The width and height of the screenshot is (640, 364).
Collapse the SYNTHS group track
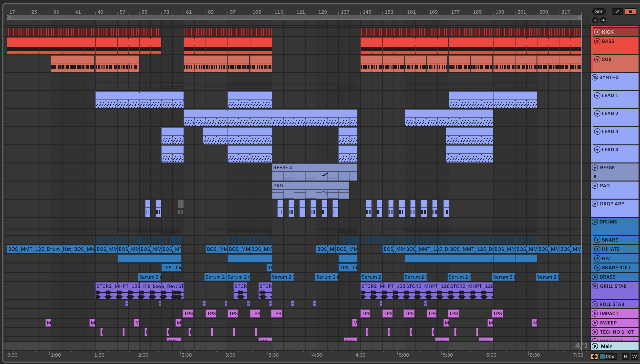pos(595,77)
